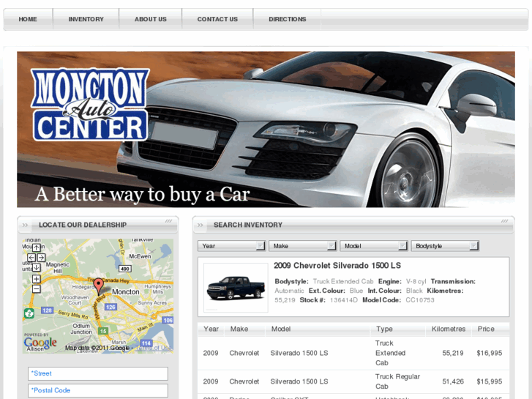Click the Moncton label on map
Screen dimensions: 532x399
pos(126,291)
